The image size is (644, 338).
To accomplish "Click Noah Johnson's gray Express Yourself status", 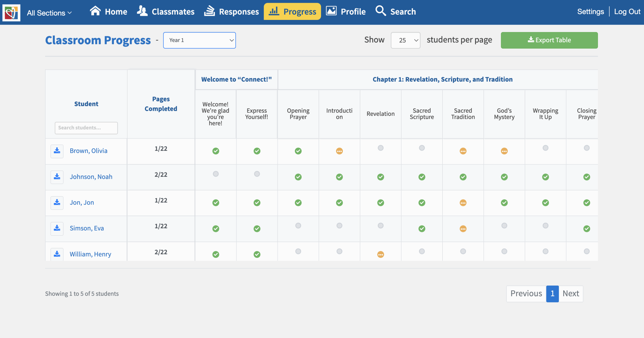I will (257, 174).
